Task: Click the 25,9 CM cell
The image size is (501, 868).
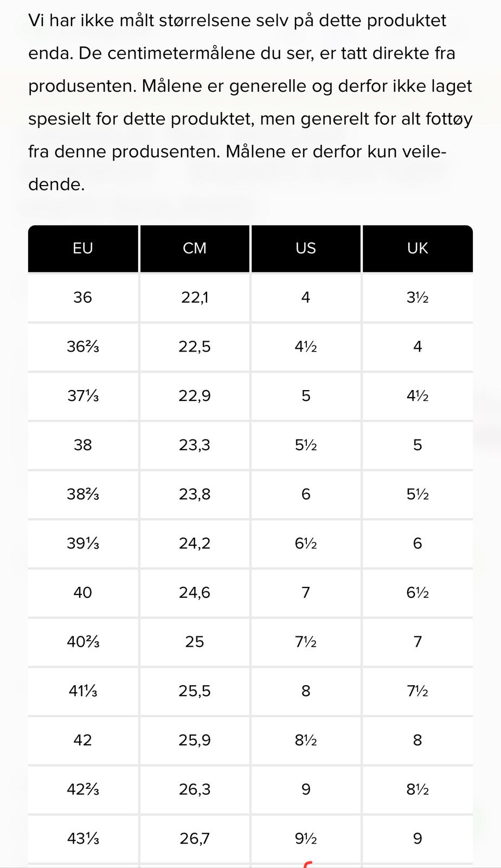Action: pos(195,740)
